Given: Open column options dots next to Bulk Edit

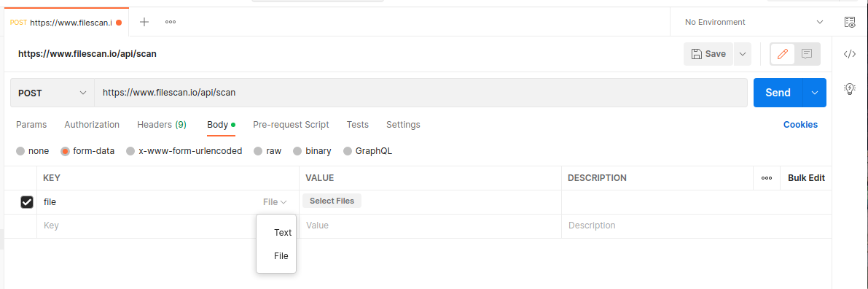Looking at the screenshot, I should point(767,178).
